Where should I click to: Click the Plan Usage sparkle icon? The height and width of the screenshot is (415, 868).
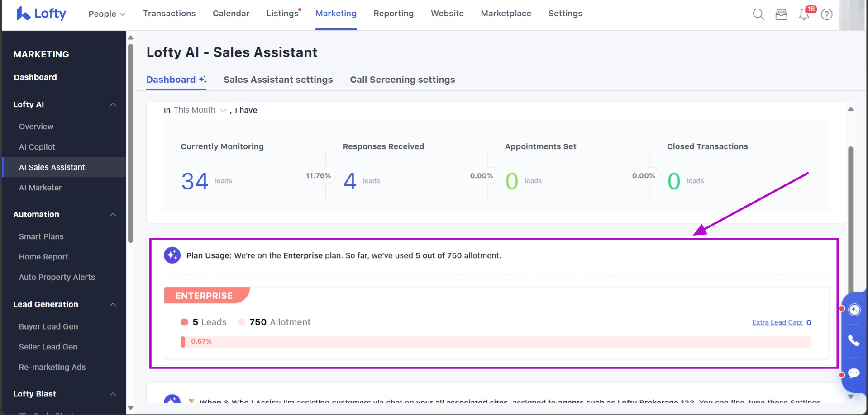click(172, 255)
